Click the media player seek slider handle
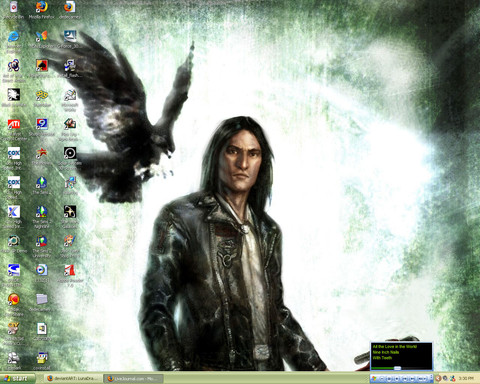 (x=397, y=368)
